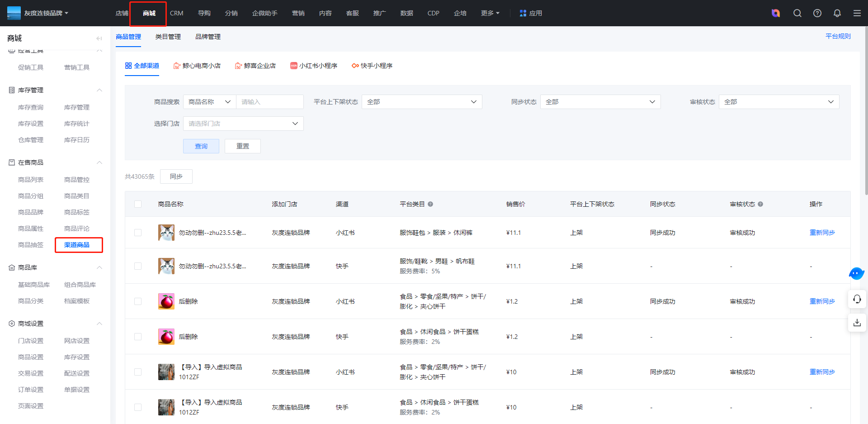The width and height of the screenshot is (868, 424).
Task: Open the 商品名称 search type dropdown
Action: pos(209,102)
